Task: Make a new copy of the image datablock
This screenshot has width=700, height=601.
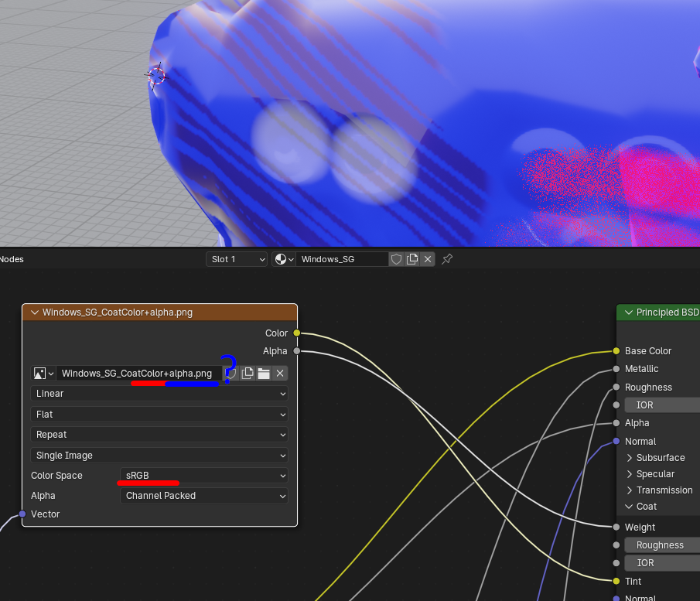Action: [x=248, y=374]
